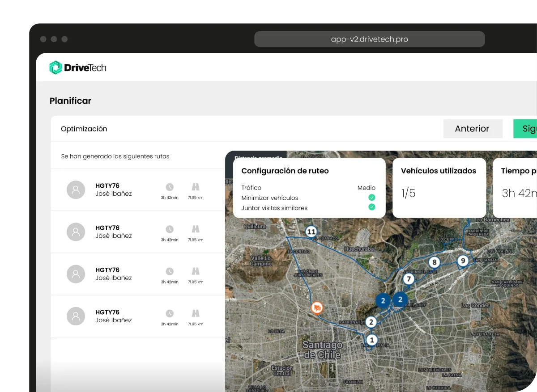Viewport: 537px width, 392px height.
Task: Click the Planificar page heading
Action: coord(70,101)
